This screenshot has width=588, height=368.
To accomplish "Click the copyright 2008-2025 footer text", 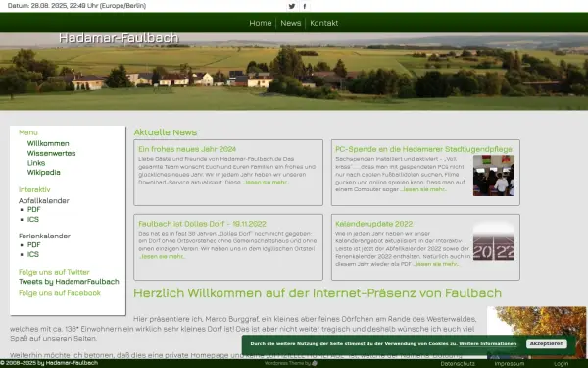I will [x=49, y=363].
